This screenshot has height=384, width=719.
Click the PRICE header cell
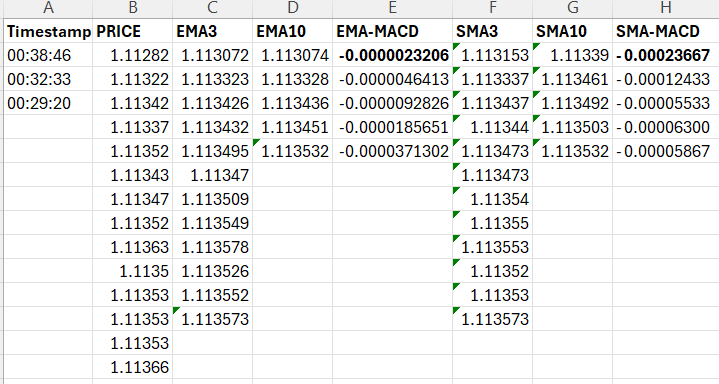coord(133,31)
